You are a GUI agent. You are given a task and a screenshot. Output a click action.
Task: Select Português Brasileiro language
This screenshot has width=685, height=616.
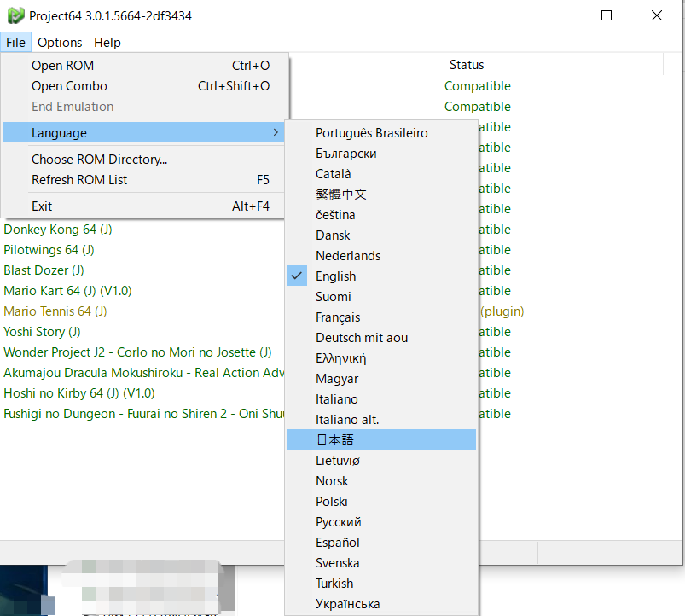click(x=381, y=133)
